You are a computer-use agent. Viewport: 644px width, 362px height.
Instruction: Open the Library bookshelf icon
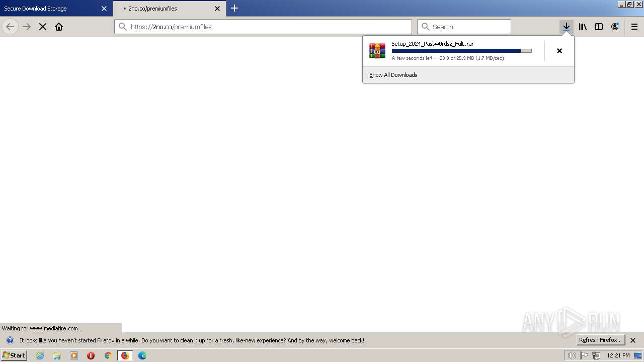click(x=583, y=27)
